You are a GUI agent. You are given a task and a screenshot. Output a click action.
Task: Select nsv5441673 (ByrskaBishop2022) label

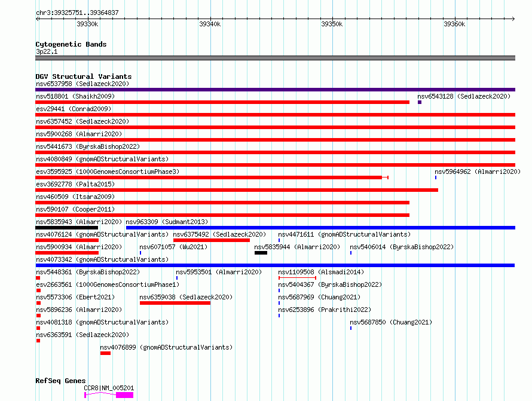point(88,146)
